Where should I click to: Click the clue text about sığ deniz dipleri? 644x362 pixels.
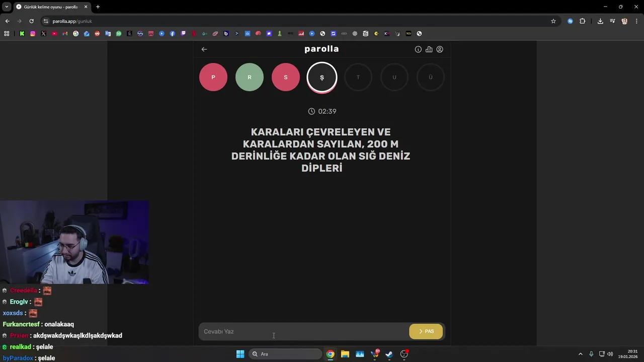click(x=321, y=150)
